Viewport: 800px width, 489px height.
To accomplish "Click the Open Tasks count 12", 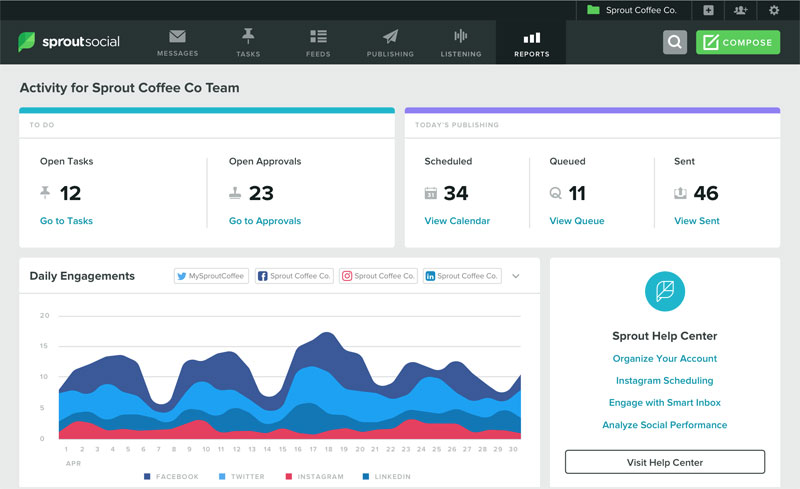I will coord(70,193).
